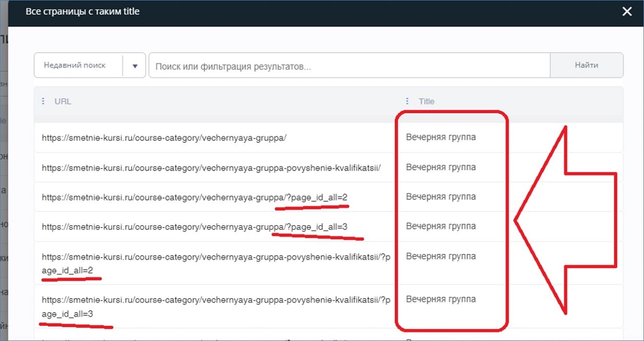Expand the recent search dropdown arrow
This screenshot has width=644, height=341.
tap(135, 66)
